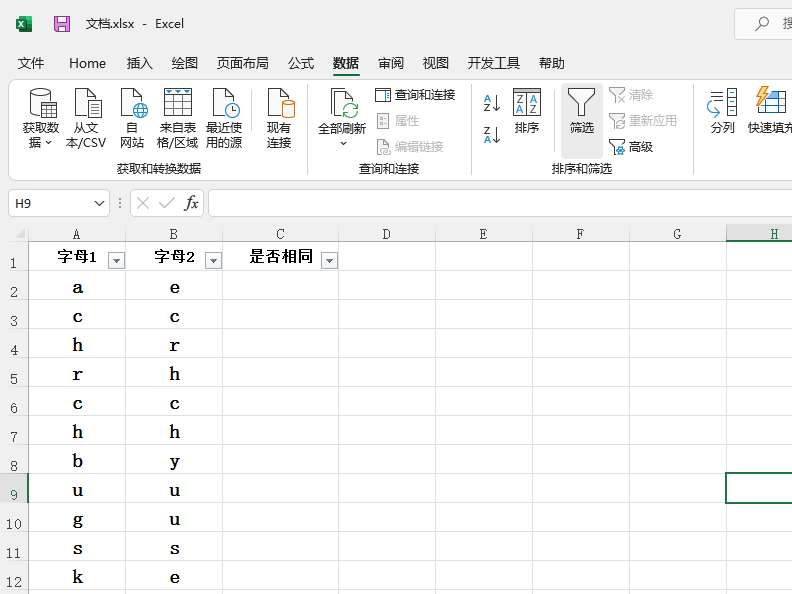
Task: Click the Excel app logo icon
Action: (x=24, y=24)
